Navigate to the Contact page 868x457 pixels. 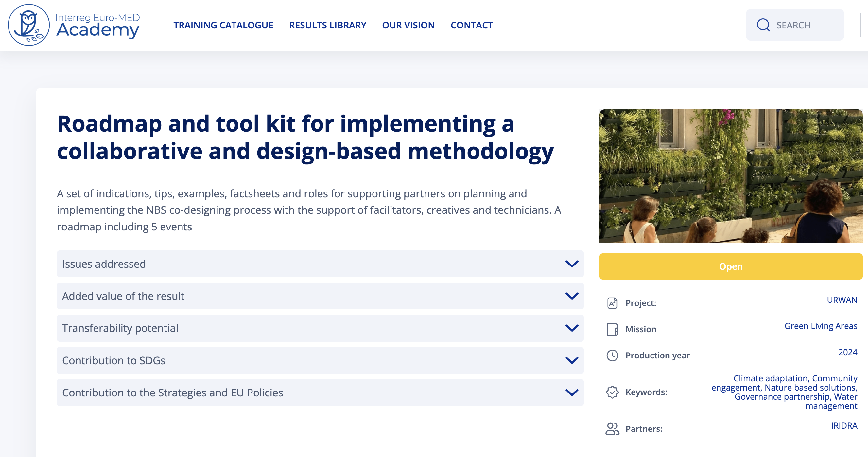(471, 25)
